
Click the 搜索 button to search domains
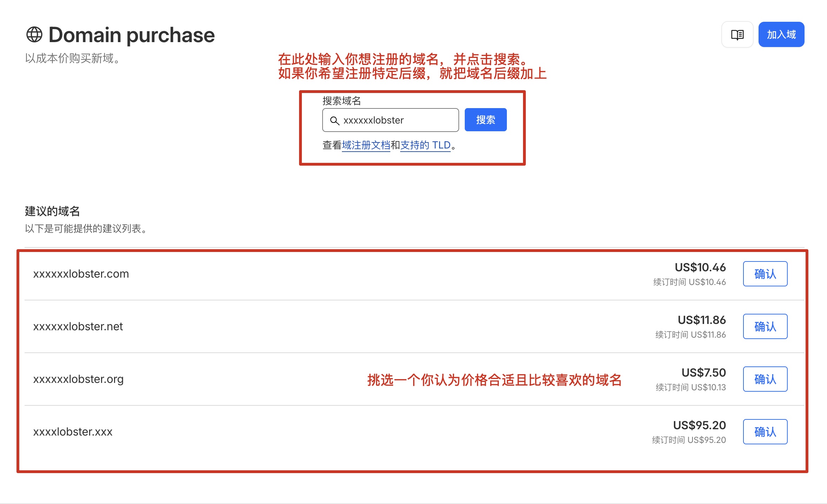[485, 120]
